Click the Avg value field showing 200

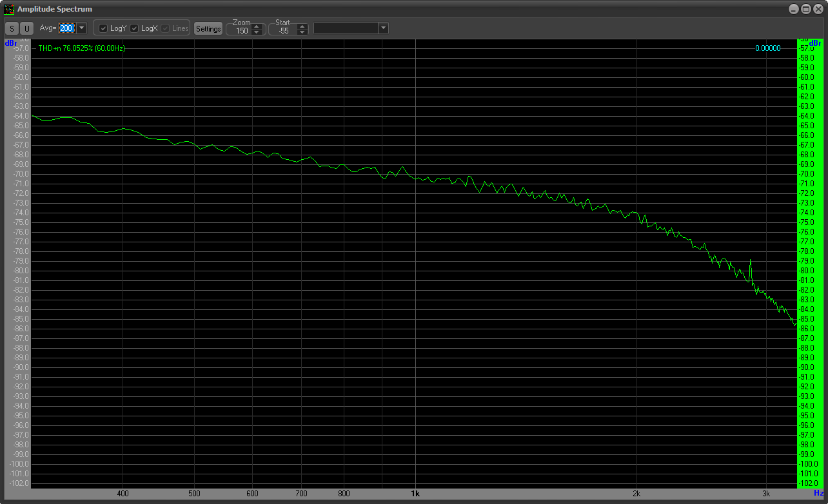click(66, 28)
